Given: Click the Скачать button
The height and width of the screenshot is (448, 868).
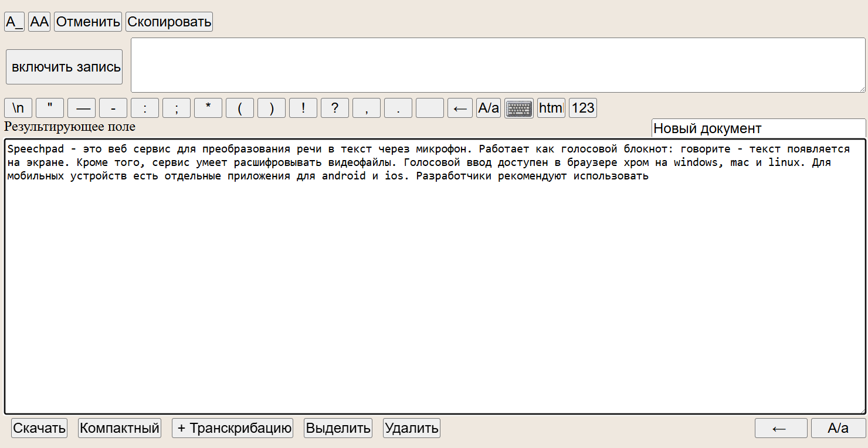Looking at the screenshot, I should (x=39, y=428).
